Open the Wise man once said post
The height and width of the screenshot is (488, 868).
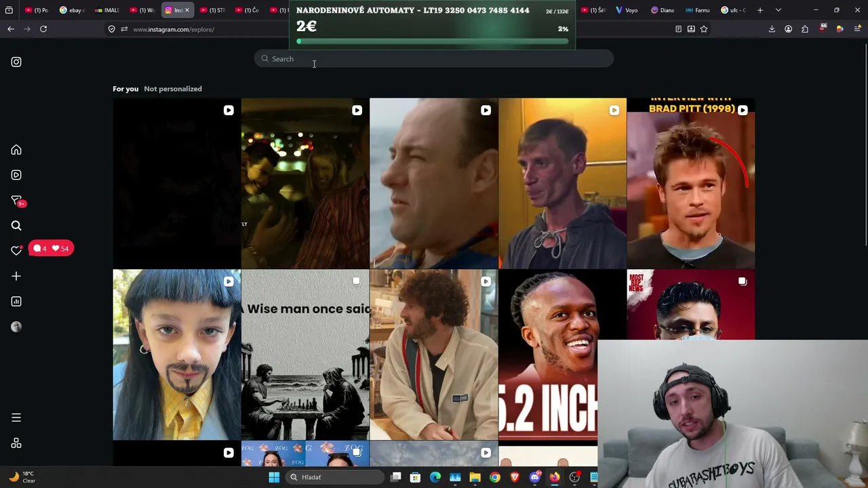[x=305, y=354]
